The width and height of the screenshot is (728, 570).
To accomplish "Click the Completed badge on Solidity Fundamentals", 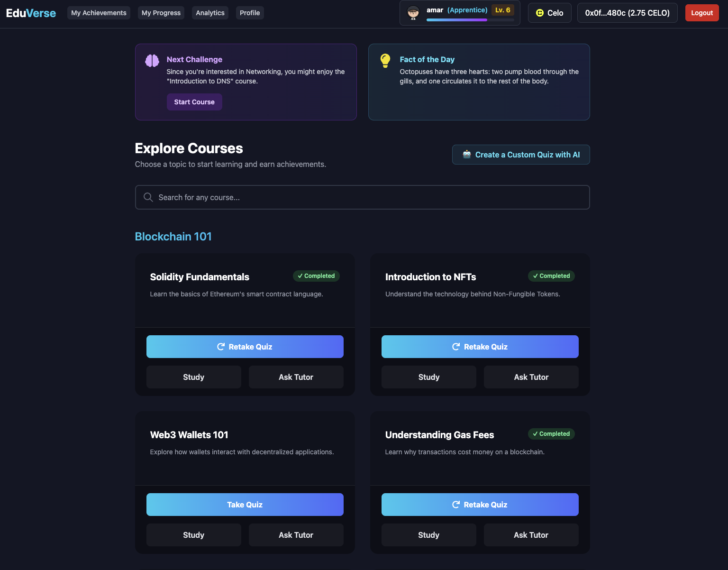I will click(x=316, y=276).
